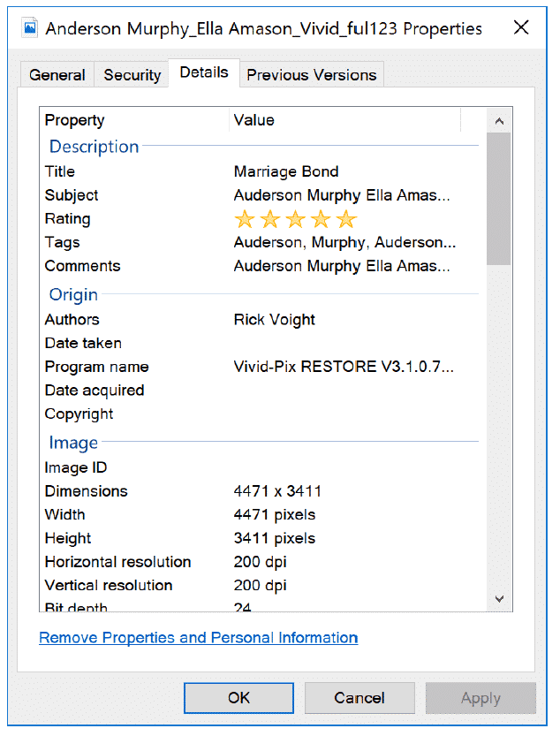Set rating to the first star
560x736 pixels.
click(x=245, y=219)
